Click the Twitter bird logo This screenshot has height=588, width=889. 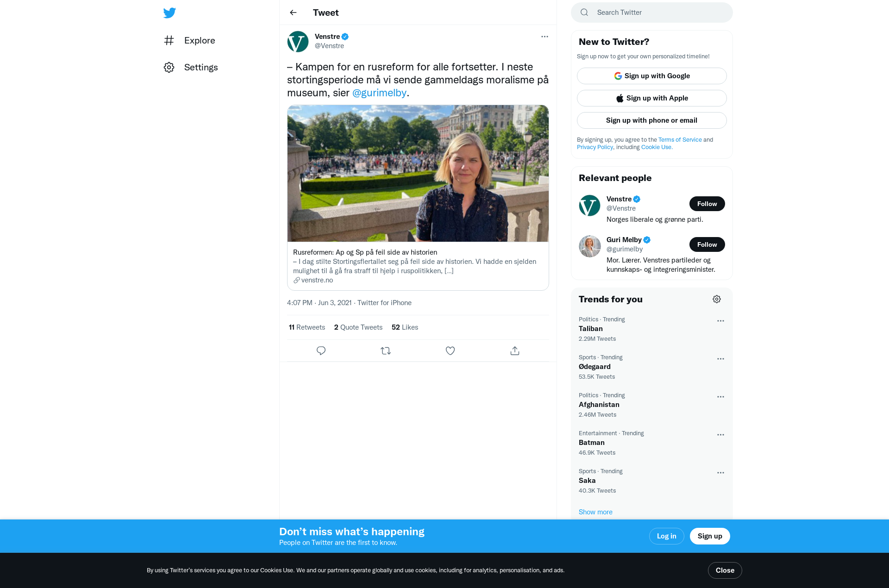(x=169, y=13)
